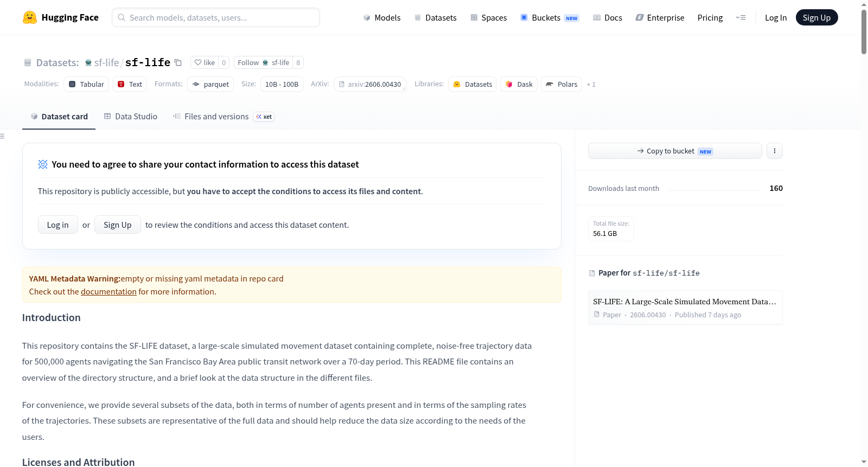Open the Buckets nav item
The image size is (868, 467).
(x=550, y=17)
